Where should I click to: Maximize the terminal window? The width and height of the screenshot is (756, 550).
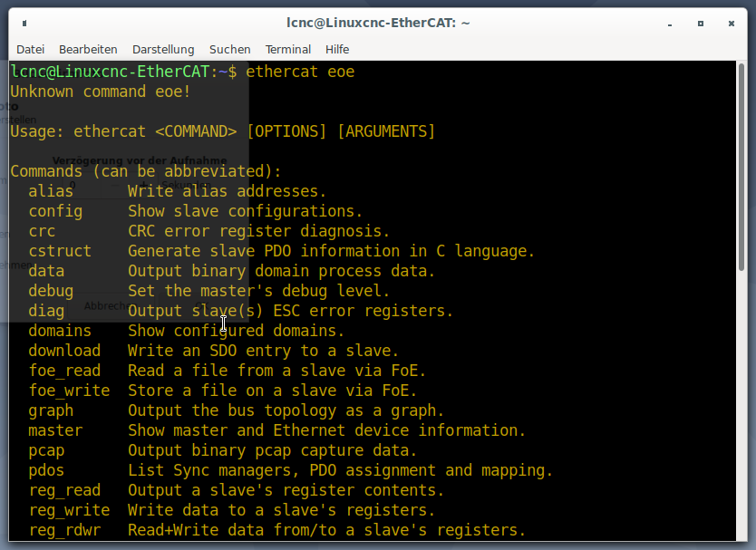(x=701, y=24)
